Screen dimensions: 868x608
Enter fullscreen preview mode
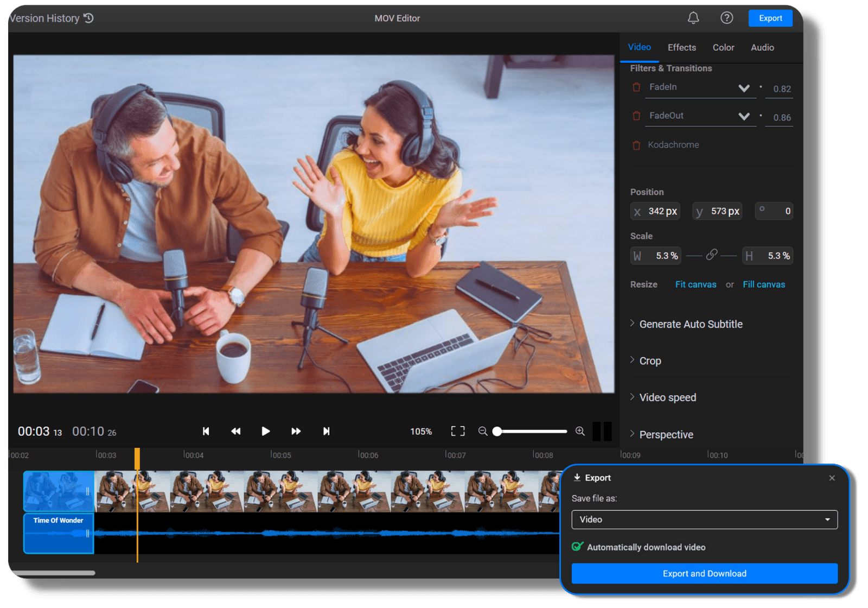(x=457, y=431)
